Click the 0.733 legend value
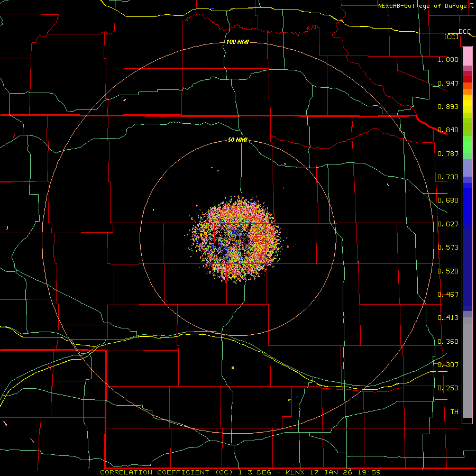 coord(448,177)
